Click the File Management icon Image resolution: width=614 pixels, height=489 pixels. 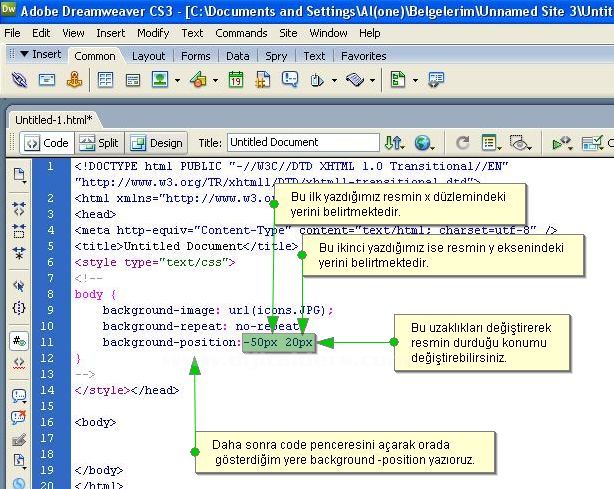click(x=395, y=143)
